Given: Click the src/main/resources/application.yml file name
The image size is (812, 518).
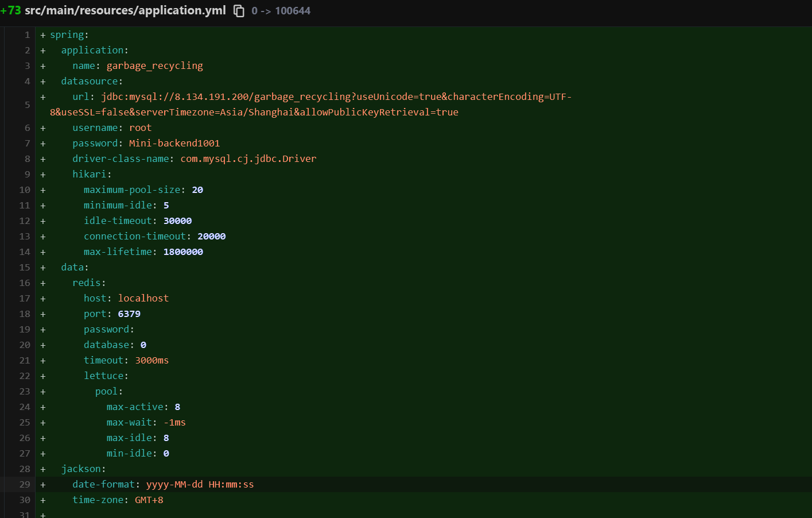Looking at the screenshot, I should 125,11.
